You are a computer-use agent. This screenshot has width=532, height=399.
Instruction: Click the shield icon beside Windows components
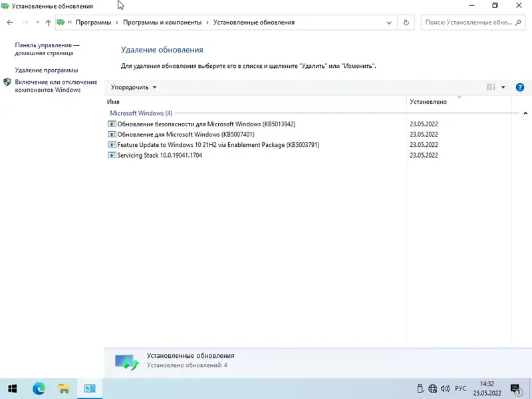7,82
